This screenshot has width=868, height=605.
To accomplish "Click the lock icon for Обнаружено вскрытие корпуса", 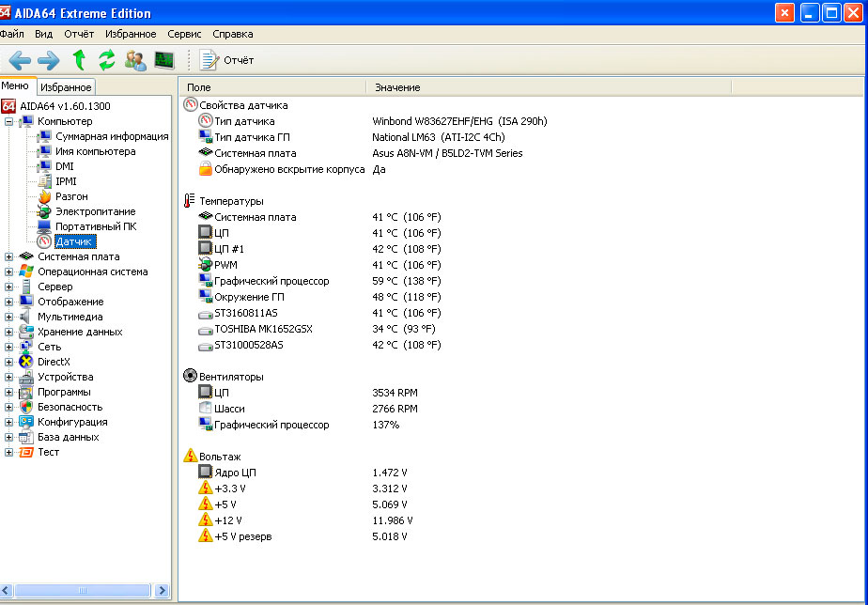I will point(206,169).
